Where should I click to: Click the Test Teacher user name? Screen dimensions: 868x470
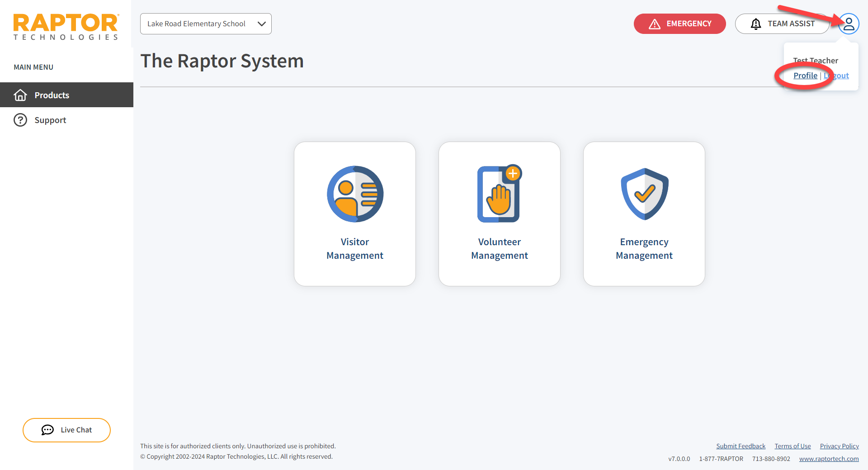[815, 61]
